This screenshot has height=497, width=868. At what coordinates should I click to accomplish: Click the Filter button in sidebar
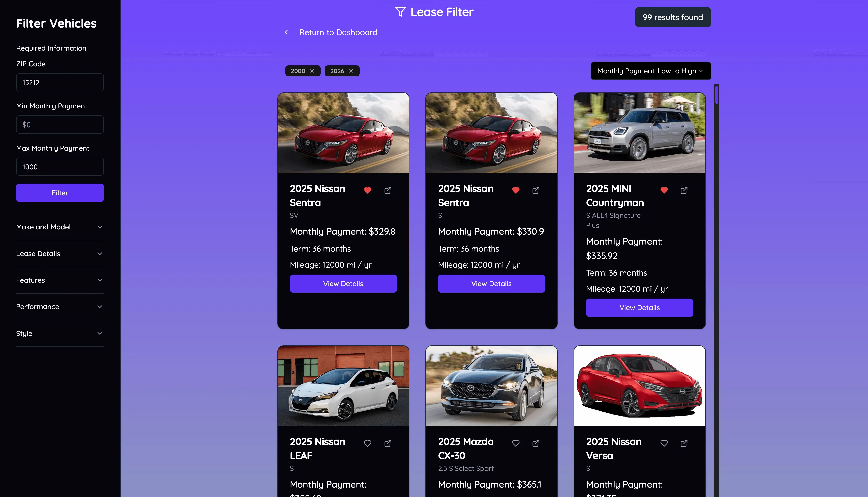tap(60, 193)
